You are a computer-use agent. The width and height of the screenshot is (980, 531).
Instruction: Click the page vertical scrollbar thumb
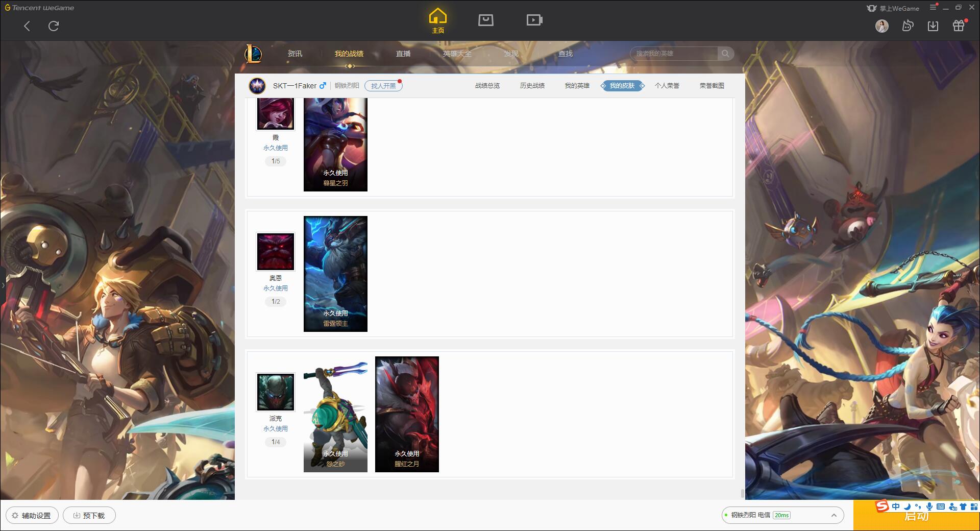pyautogui.click(x=743, y=493)
